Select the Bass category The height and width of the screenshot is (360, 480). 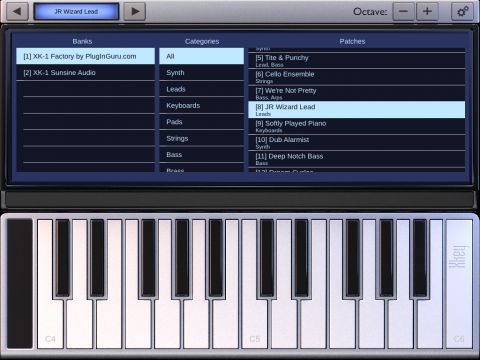coord(202,154)
